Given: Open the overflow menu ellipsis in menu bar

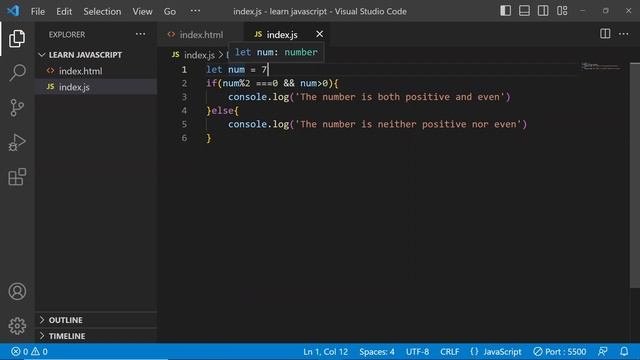Looking at the screenshot, I should (x=195, y=11).
